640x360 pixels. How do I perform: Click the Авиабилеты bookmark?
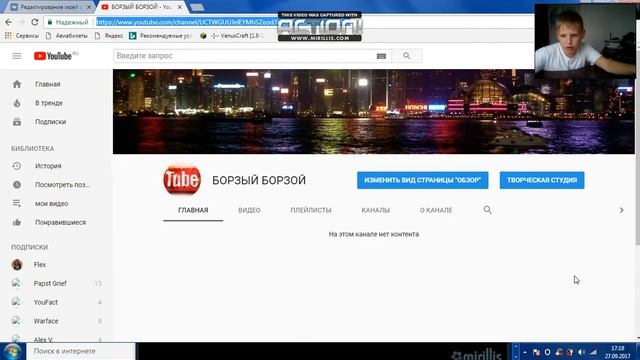click(67, 36)
